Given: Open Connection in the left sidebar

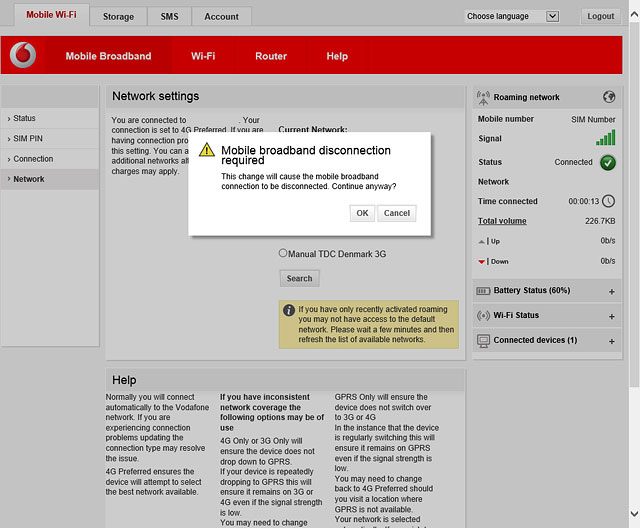Looking at the screenshot, I should [x=50, y=159].
